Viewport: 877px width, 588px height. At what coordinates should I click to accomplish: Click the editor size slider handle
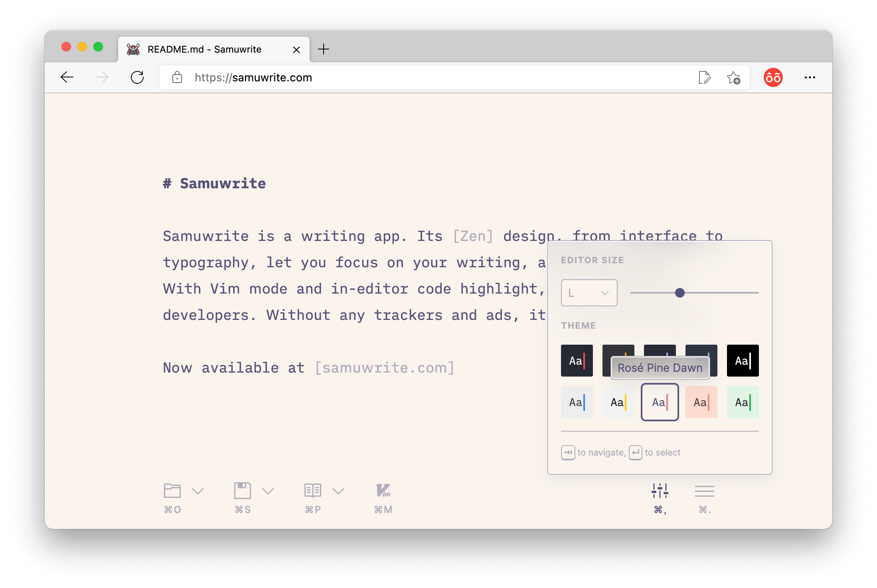(680, 293)
